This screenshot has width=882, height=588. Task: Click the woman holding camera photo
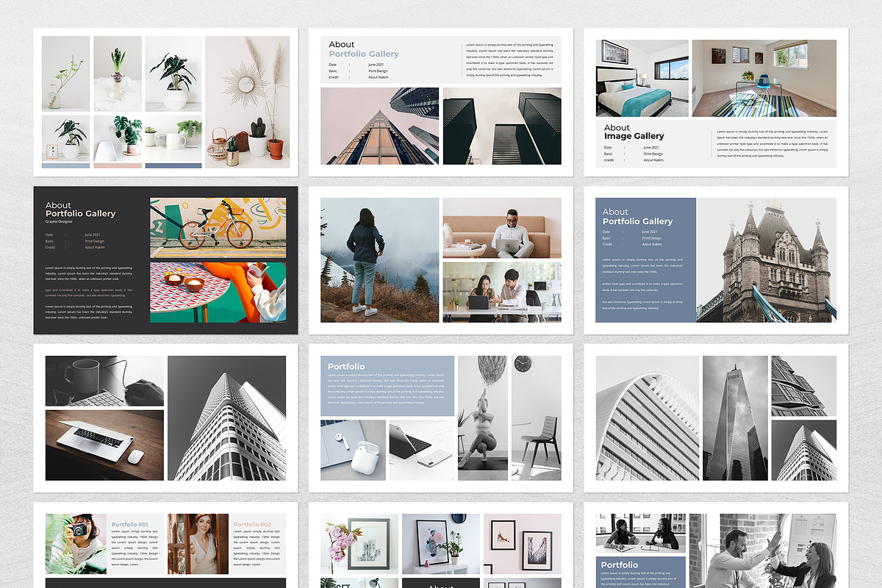click(x=76, y=544)
